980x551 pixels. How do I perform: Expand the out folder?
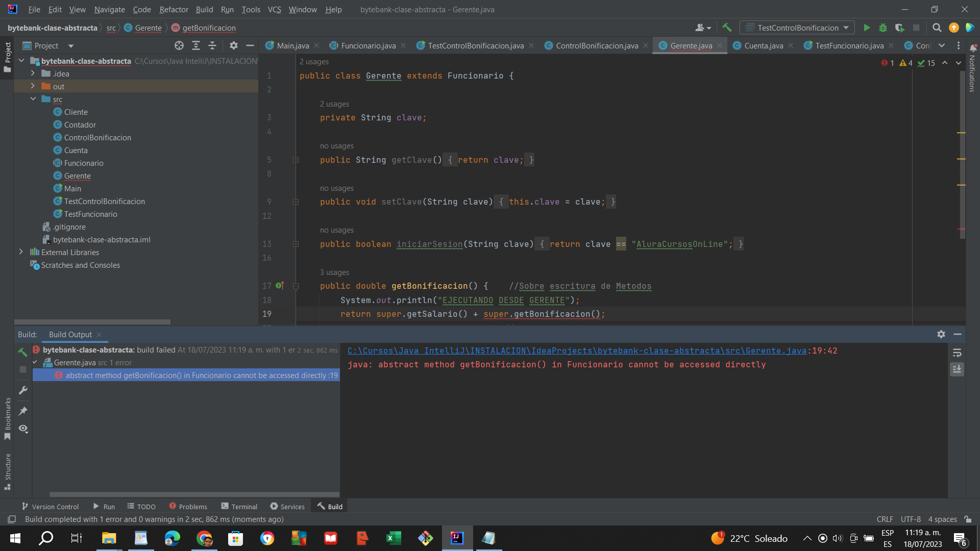[33, 86]
